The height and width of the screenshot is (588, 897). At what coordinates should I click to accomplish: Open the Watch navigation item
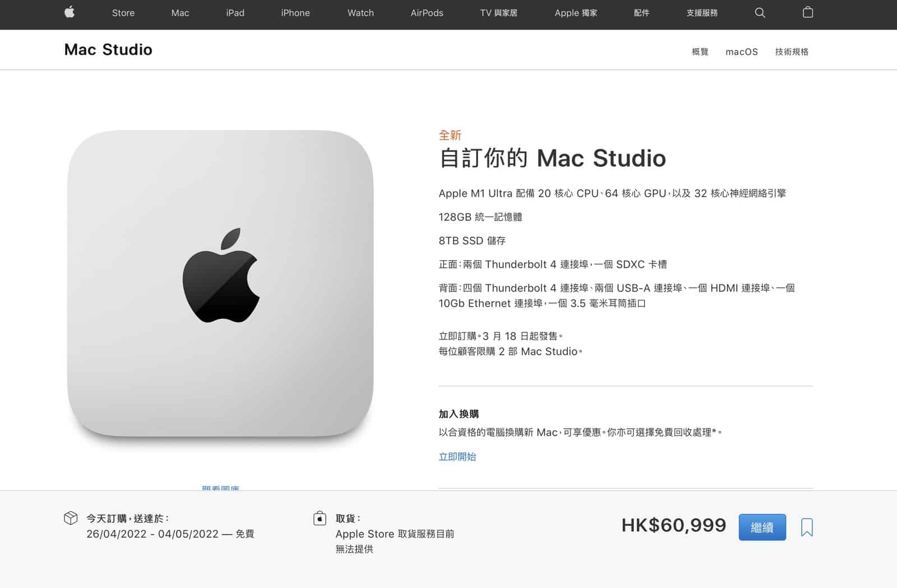(x=360, y=13)
